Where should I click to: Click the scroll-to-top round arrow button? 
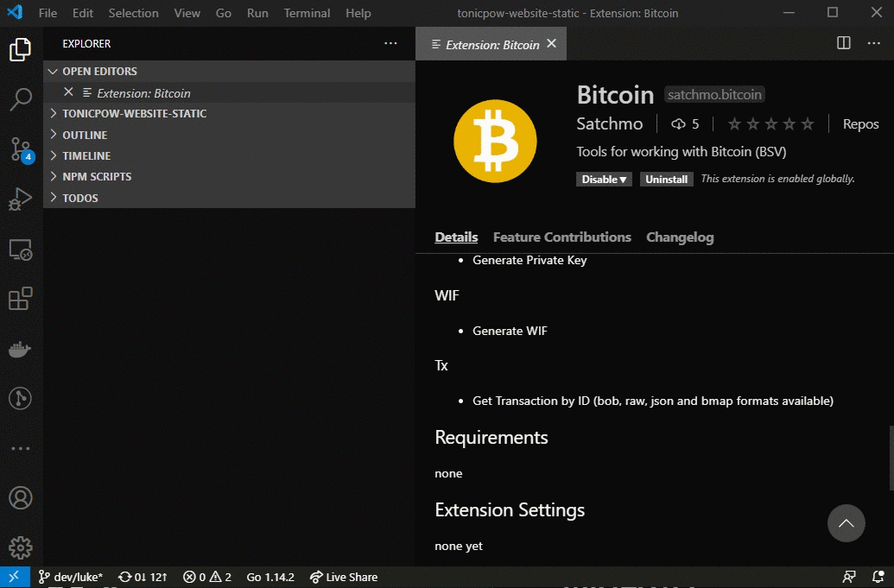[846, 523]
